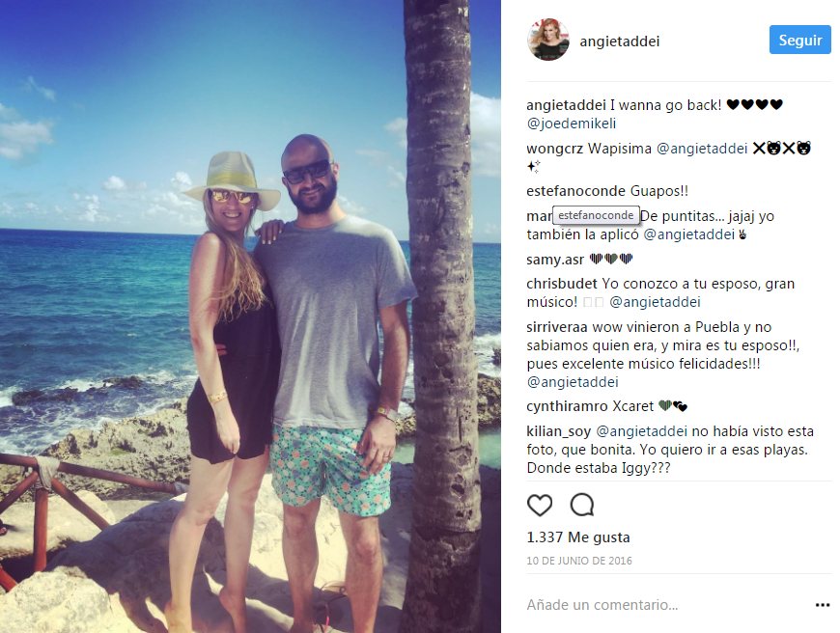Open the @joedemikeli mention link
The height and width of the screenshot is (633, 840).
pyautogui.click(x=571, y=124)
